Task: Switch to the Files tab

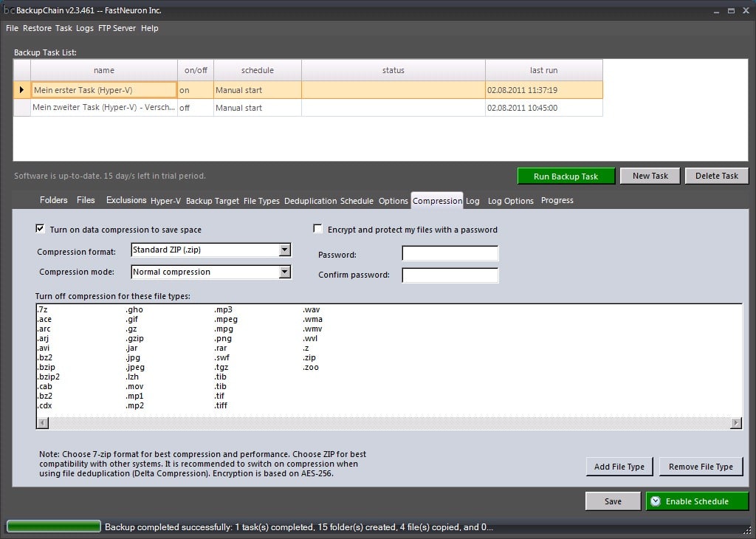Action: pos(86,200)
